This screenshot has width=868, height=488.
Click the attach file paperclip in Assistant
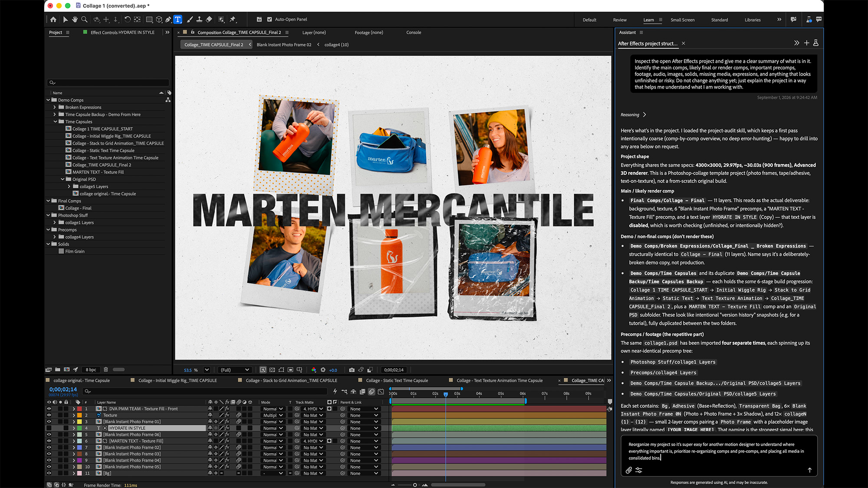click(628, 470)
